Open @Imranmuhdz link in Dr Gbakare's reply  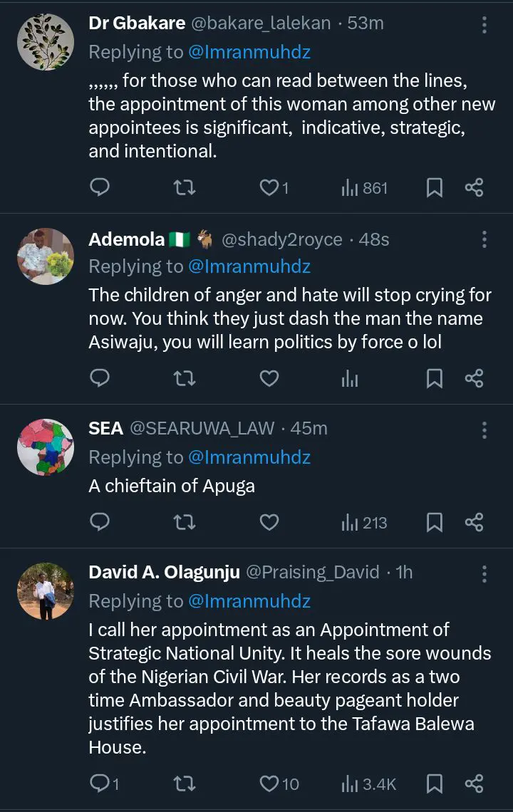[249, 52]
